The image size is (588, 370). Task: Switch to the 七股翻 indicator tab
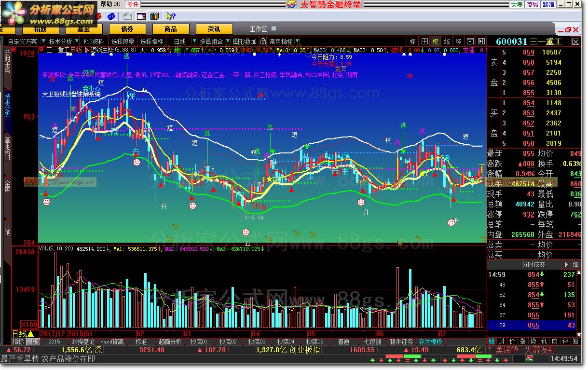[x=373, y=342]
